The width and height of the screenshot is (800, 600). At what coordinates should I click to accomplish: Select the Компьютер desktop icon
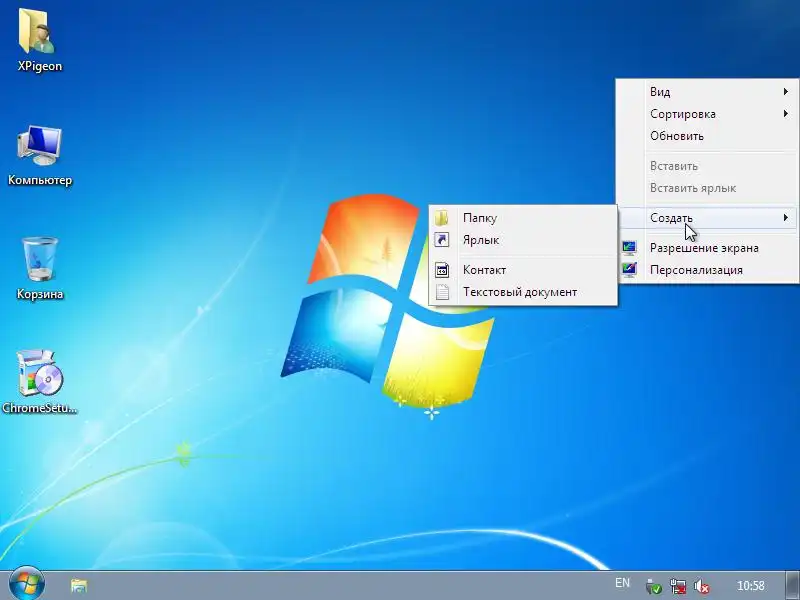(39, 146)
